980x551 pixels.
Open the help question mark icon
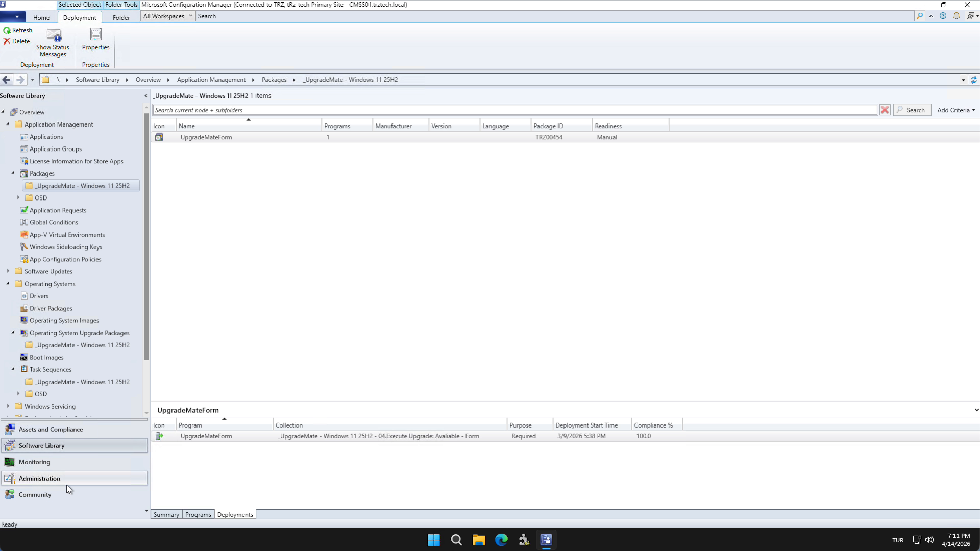click(943, 16)
